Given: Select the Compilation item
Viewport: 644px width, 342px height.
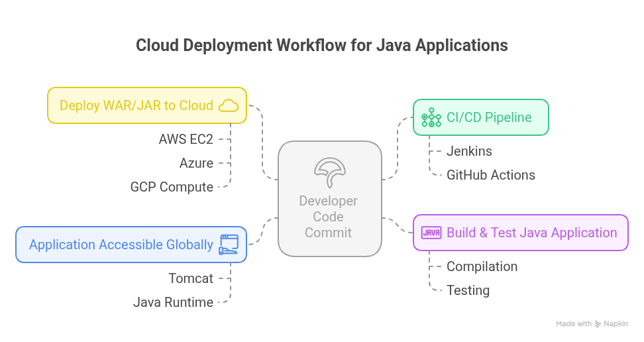Looking at the screenshot, I should click(x=482, y=266).
